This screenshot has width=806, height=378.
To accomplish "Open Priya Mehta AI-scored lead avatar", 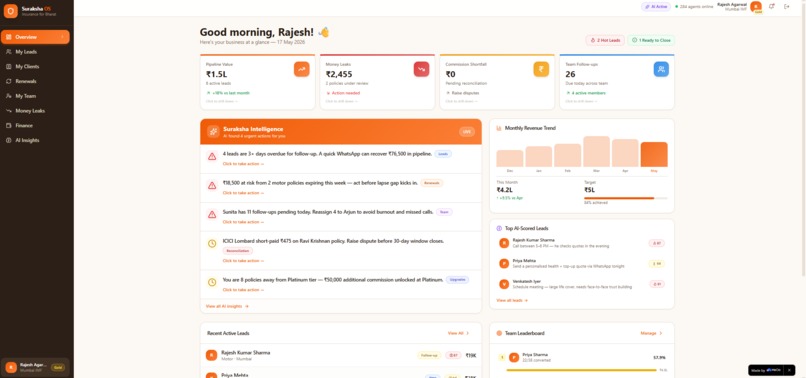I will click(x=504, y=263).
